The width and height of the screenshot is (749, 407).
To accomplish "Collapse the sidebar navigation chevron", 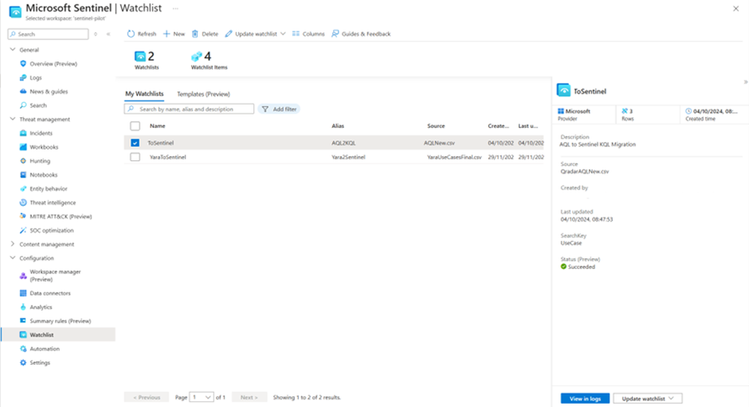I will click(108, 34).
